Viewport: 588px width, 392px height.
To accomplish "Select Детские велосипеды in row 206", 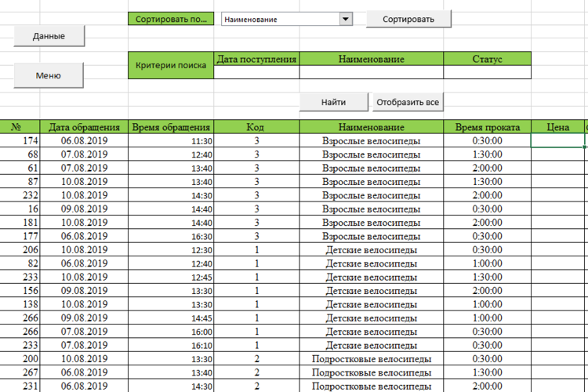I will [372, 249].
